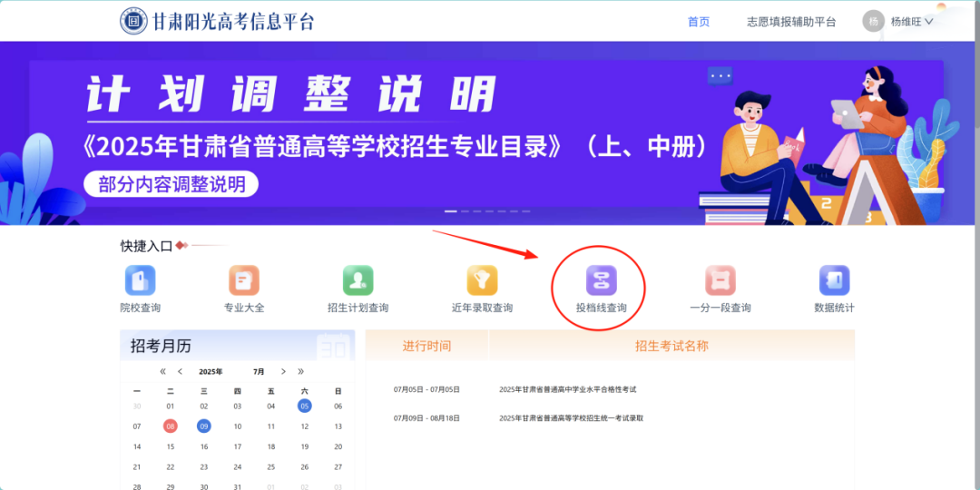Viewport: 980px width, 490px height.
Task: Open 志愿填报辅助平台 from the header
Action: [790, 22]
